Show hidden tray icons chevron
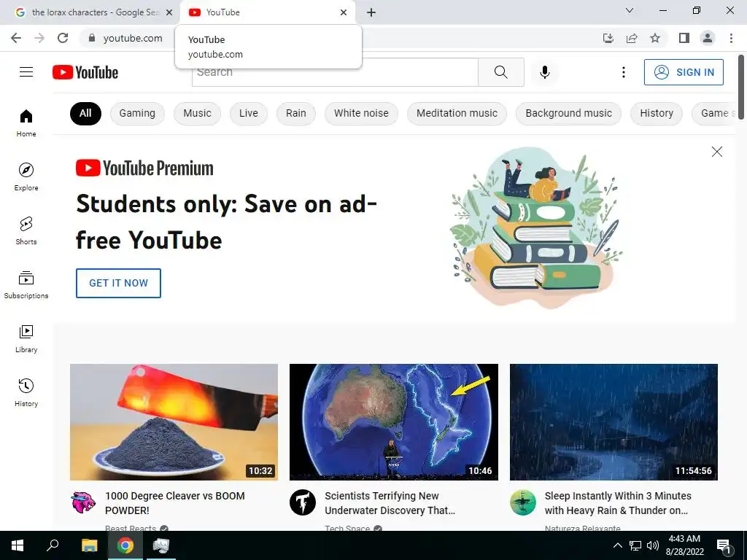Image resolution: width=747 pixels, height=560 pixels. [617, 545]
